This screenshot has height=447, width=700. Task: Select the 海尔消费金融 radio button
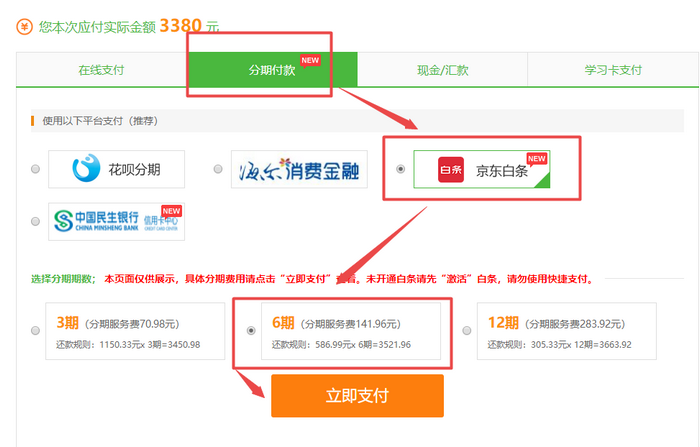(218, 170)
